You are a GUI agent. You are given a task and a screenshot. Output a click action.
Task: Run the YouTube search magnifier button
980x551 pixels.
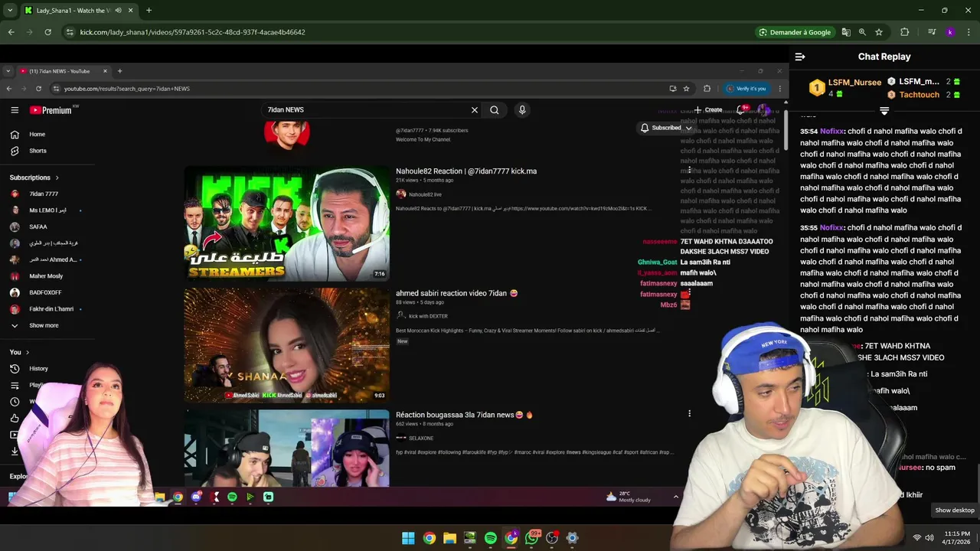(x=495, y=110)
